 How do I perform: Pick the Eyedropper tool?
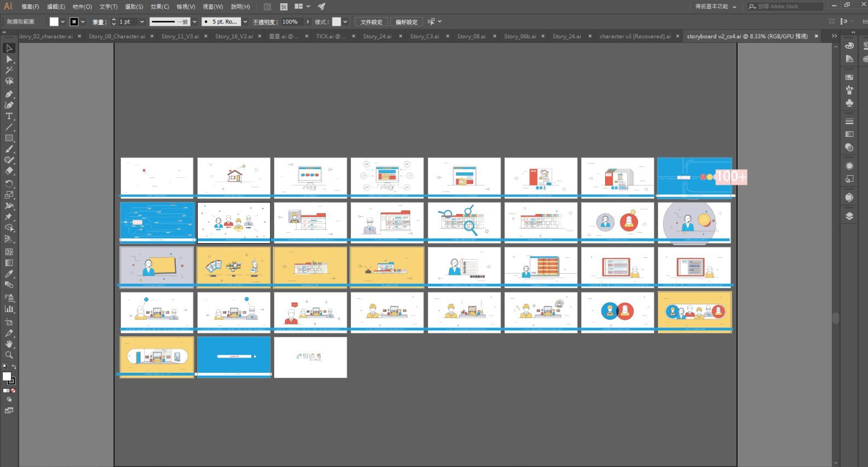pyautogui.click(x=9, y=274)
